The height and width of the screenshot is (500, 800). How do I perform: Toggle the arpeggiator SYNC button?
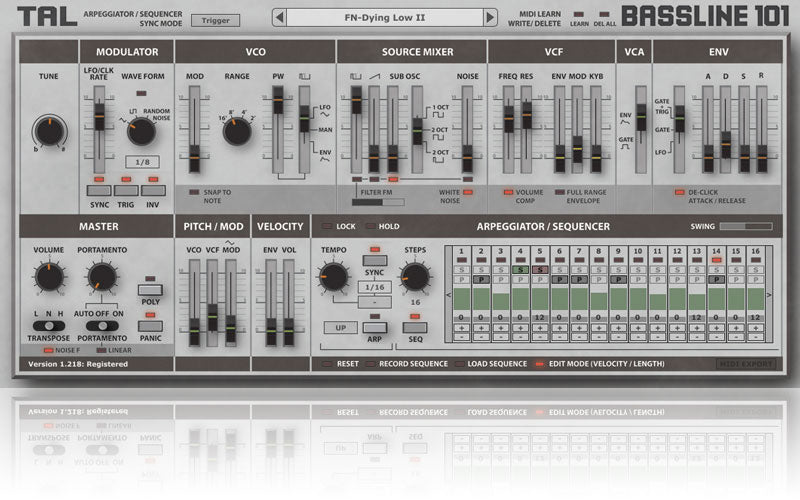[375, 261]
